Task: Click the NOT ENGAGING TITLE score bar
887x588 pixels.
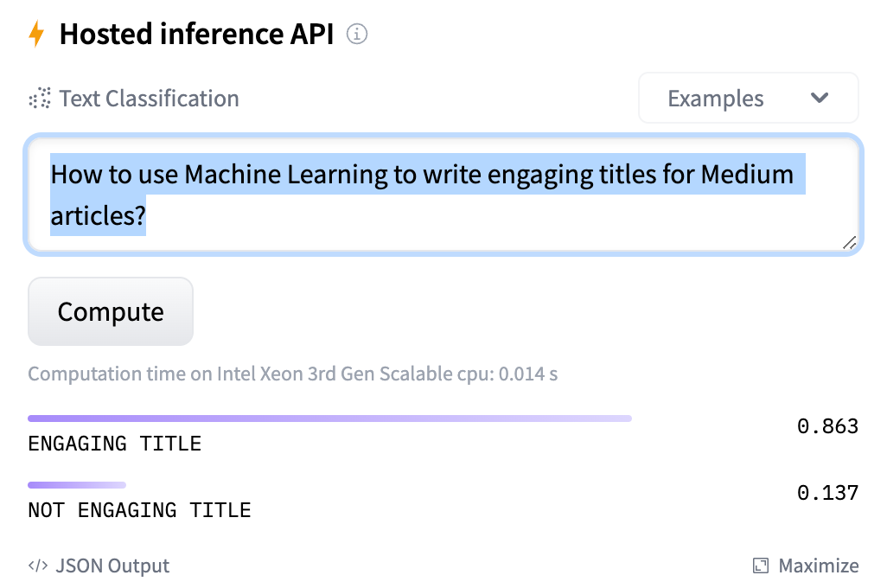Action: point(77,485)
